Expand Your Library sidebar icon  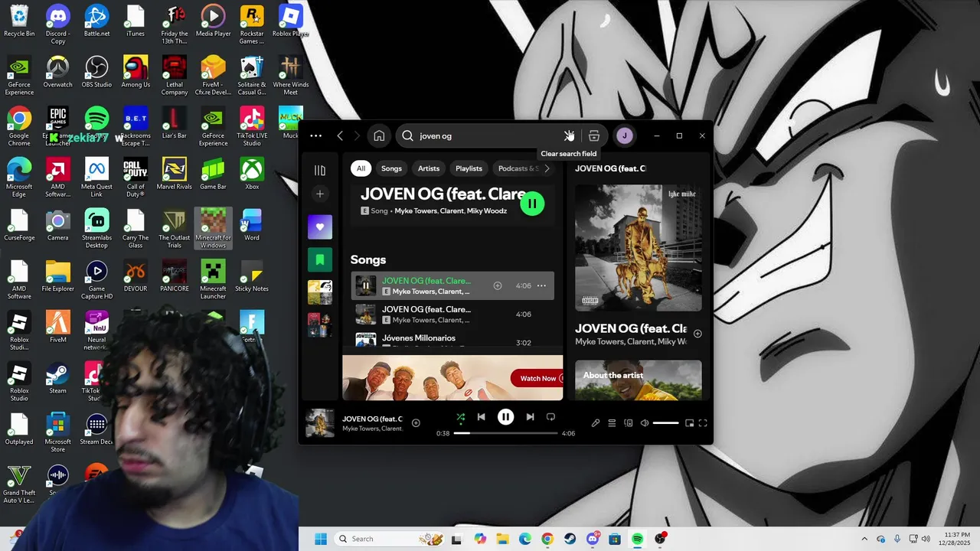320,170
